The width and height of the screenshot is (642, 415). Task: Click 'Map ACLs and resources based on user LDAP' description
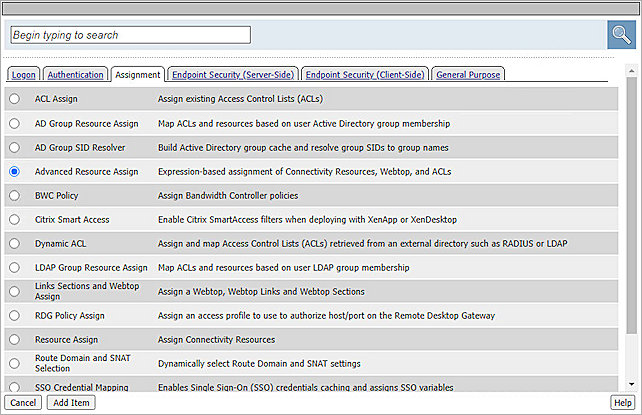coord(284,267)
